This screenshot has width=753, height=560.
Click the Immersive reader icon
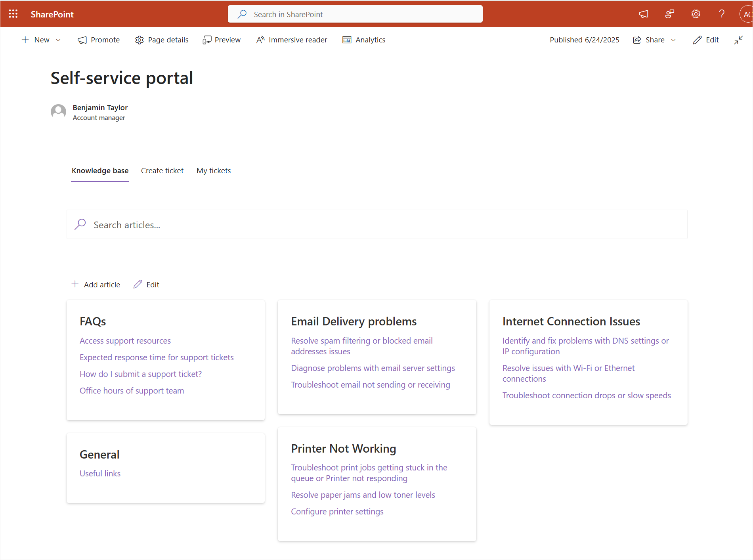(260, 40)
